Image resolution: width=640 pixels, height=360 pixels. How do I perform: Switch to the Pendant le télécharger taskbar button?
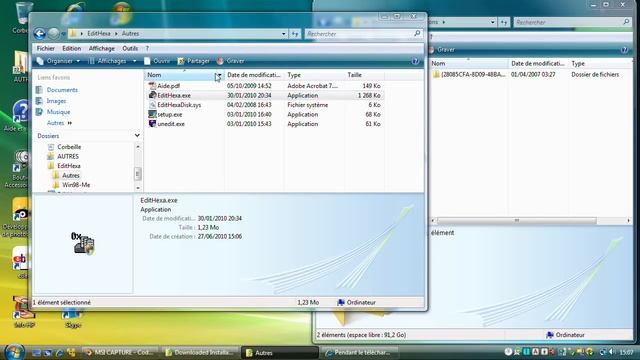click(359, 353)
